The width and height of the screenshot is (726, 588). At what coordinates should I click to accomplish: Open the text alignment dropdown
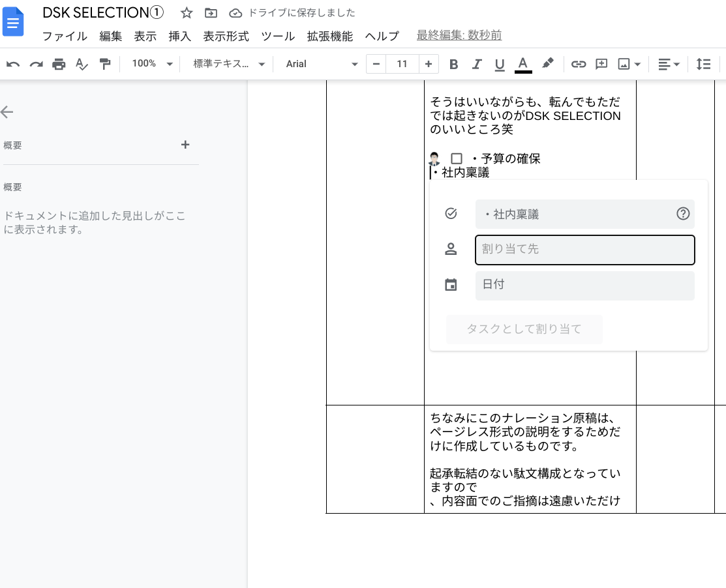pos(669,64)
